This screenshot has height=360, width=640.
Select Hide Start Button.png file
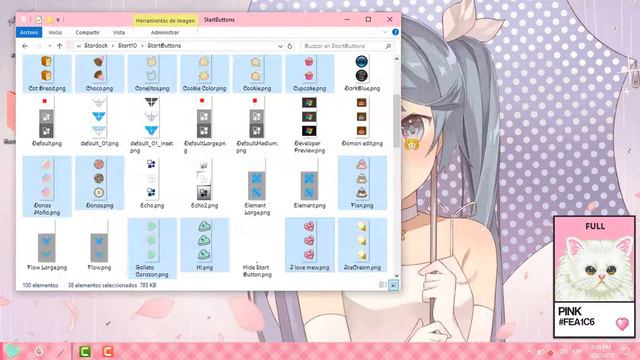pos(257,248)
